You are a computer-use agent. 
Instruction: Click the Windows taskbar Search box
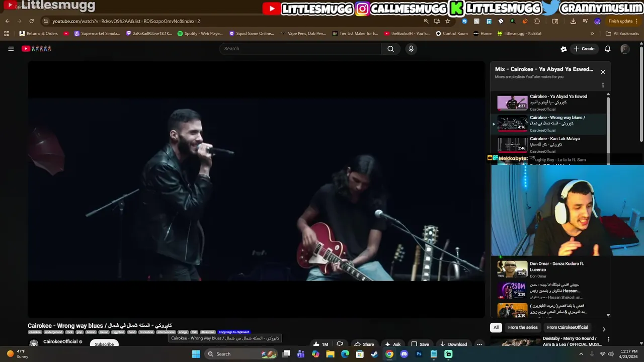[x=242, y=354]
